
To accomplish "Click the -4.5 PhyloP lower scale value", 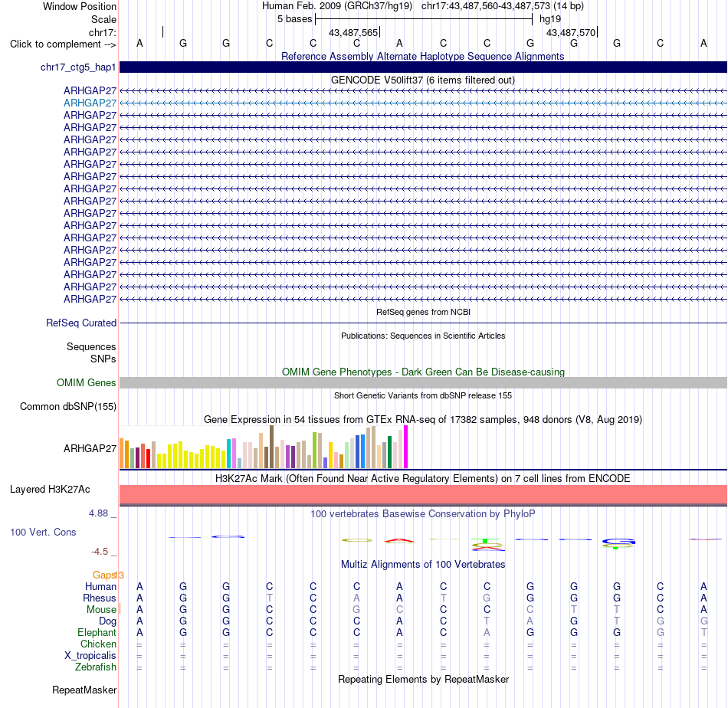I will (100, 552).
